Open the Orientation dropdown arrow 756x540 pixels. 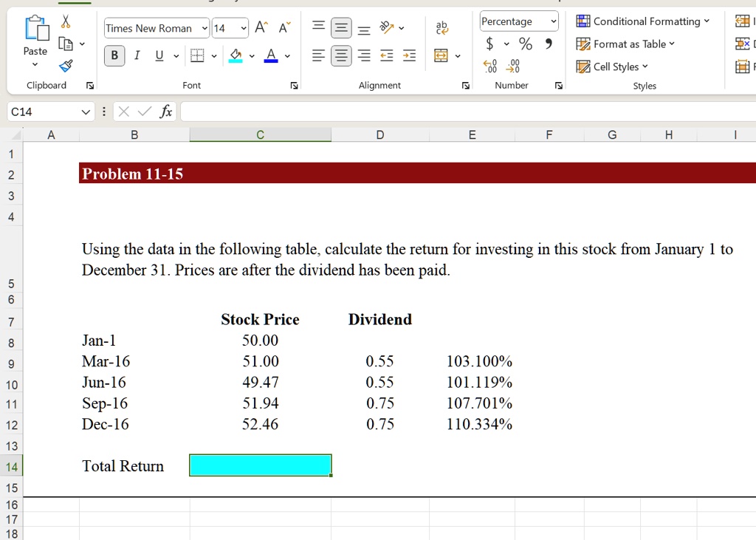coord(401,28)
